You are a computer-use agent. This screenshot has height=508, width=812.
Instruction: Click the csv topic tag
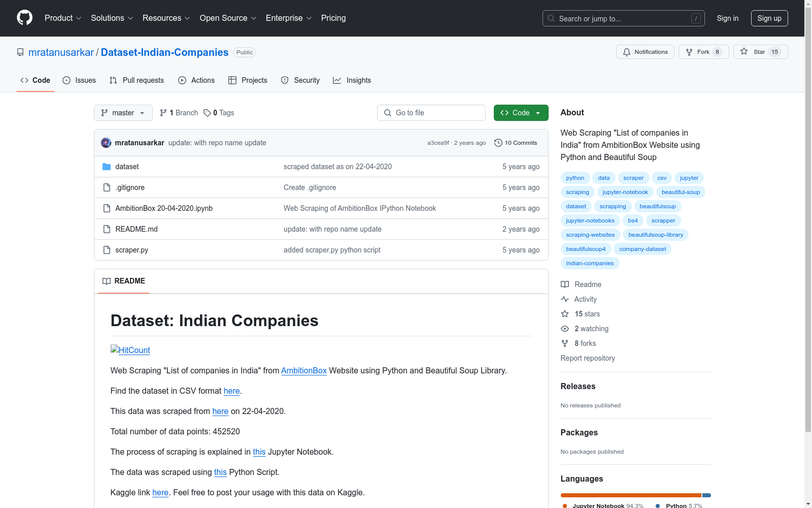click(662, 178)
